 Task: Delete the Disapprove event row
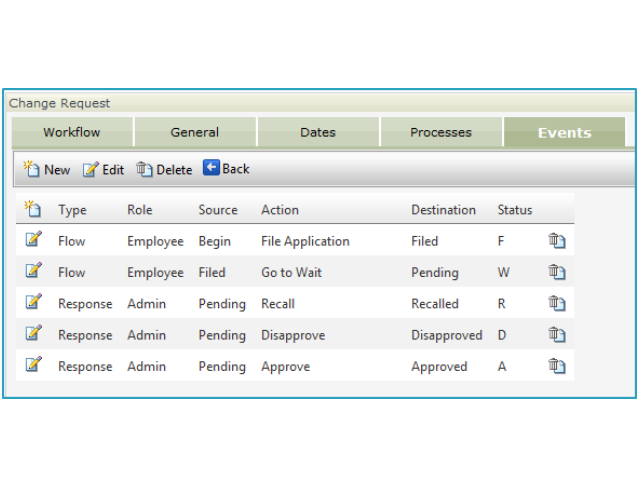point(557,335)
